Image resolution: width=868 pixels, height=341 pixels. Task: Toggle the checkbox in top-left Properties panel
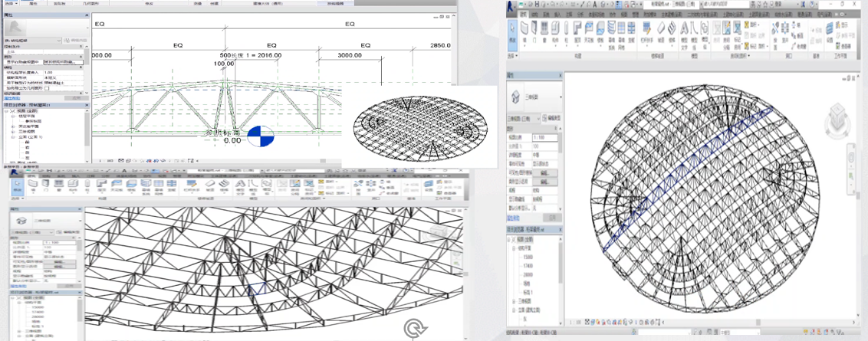pyautogui.click(x=48, y=88)
